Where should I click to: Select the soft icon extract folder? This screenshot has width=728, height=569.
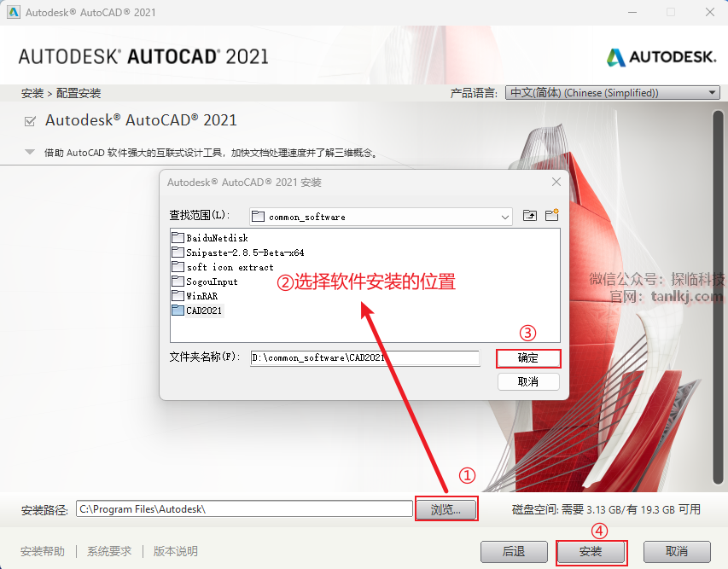[x=223, y=267]
